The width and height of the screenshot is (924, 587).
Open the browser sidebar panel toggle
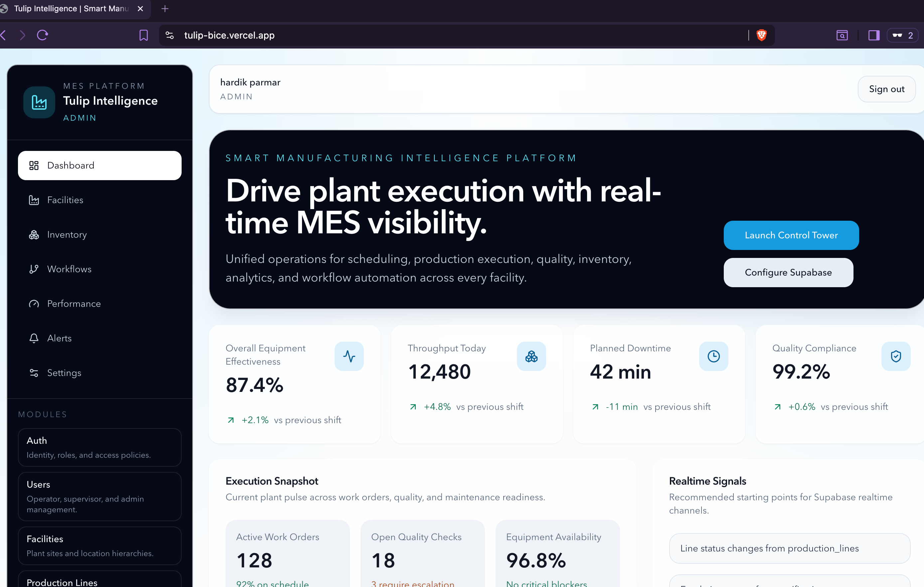click(874, 35)
